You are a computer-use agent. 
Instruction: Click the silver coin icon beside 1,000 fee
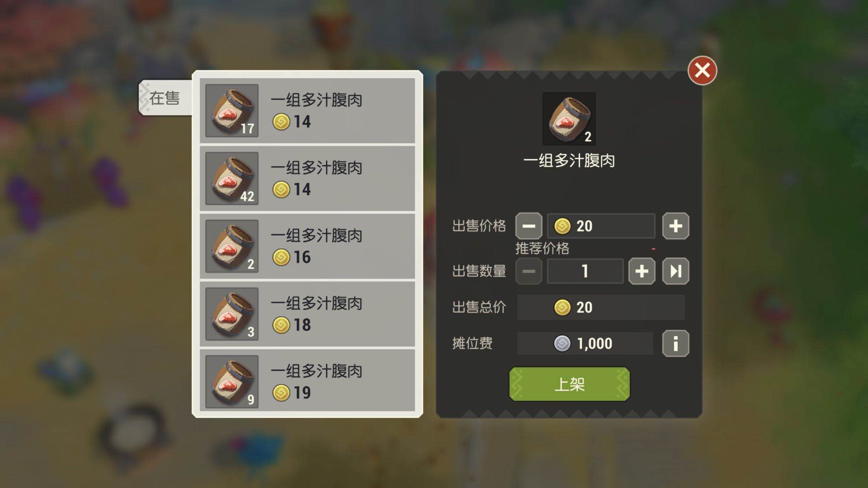tap(562, 343)
